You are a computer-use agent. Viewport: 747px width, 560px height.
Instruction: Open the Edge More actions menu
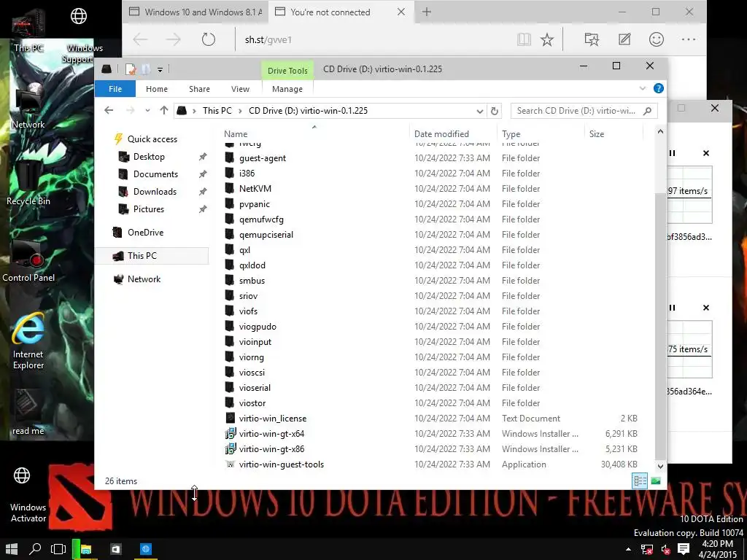[689, 39]
